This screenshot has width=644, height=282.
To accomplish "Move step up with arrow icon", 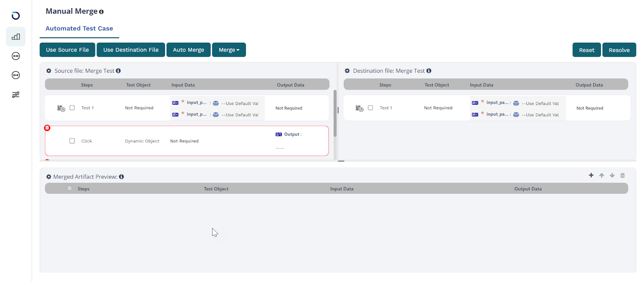I will 601,175.
